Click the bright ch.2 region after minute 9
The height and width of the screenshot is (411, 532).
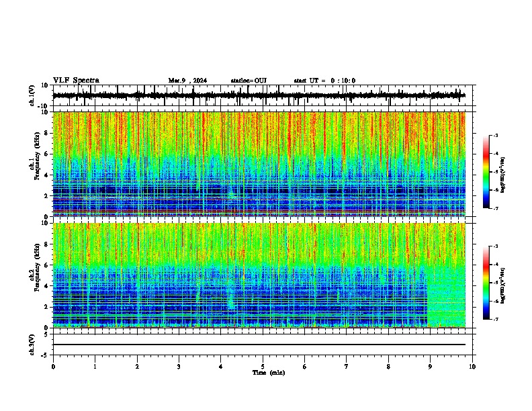coord(446,295)
